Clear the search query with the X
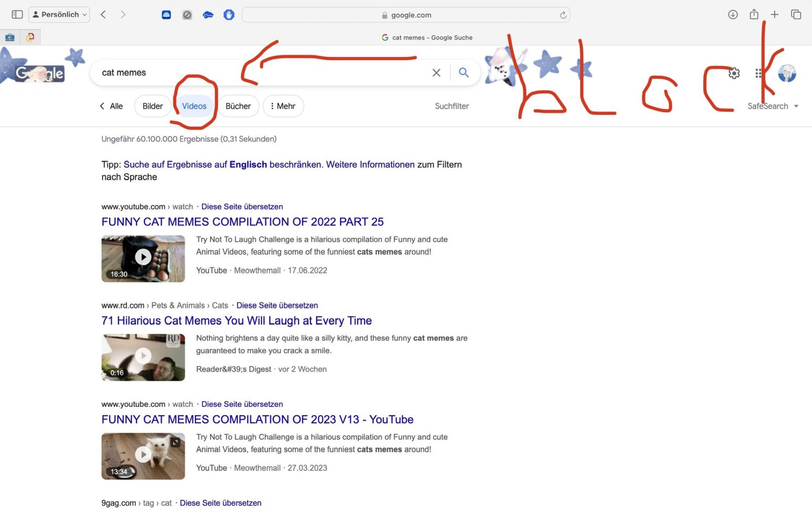The image size is (812, 508). click(436, 73)
